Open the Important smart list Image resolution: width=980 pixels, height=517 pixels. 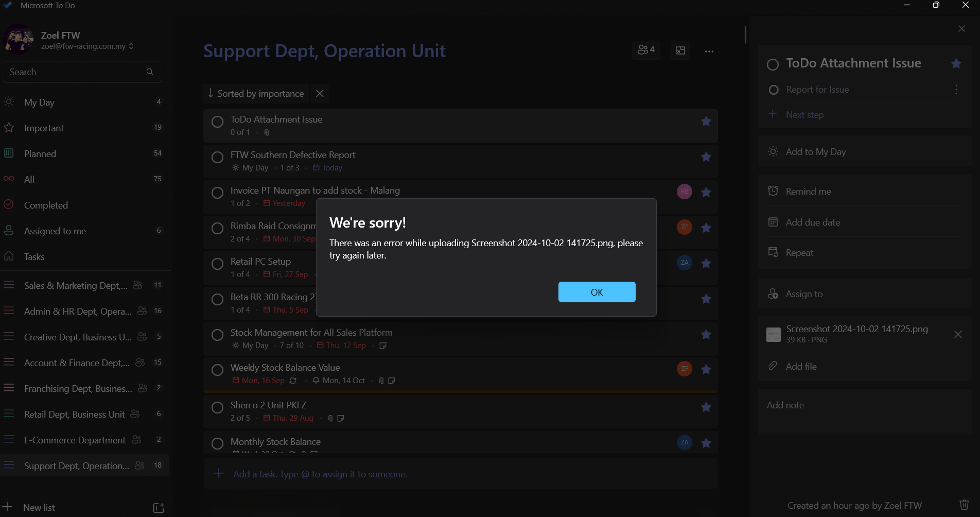click(84, 128)
